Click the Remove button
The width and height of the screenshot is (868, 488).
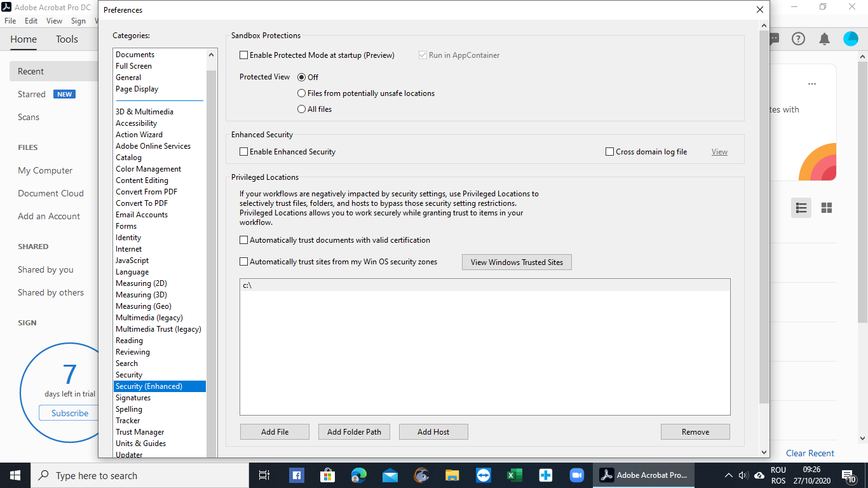click(695, 432)
